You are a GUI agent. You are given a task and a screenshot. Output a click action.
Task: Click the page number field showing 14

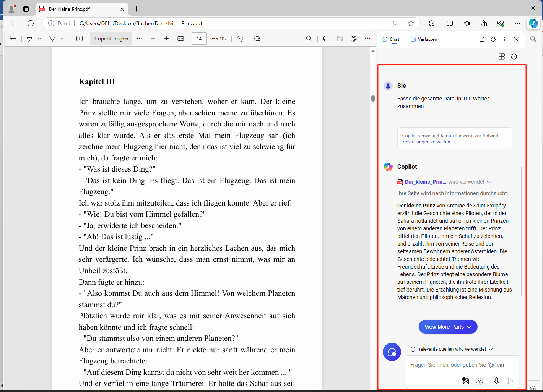(199, 39)
